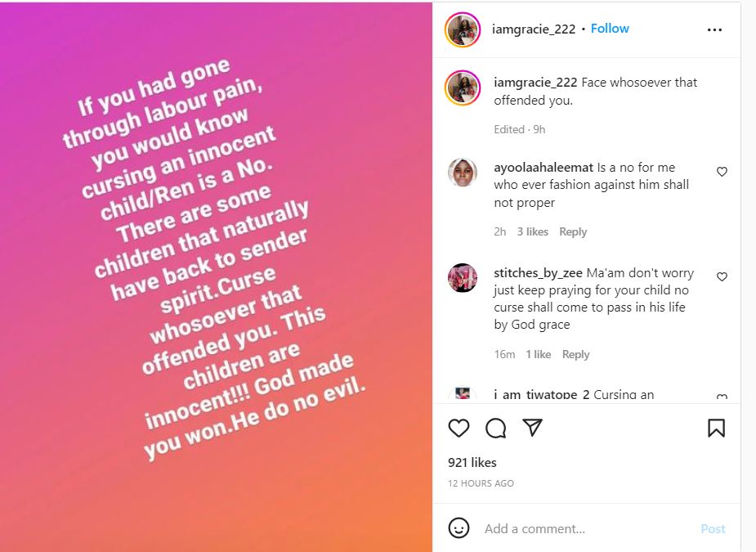Viewport: 756px width, 552px height.
Task: Open iamgracie_222 profile from the header username
Action: 534,29
